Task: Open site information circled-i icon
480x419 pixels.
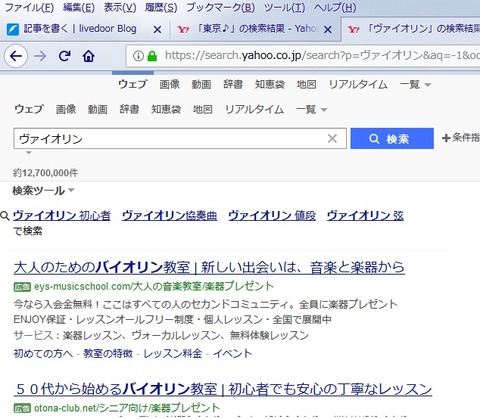Action: coord(138,56)
